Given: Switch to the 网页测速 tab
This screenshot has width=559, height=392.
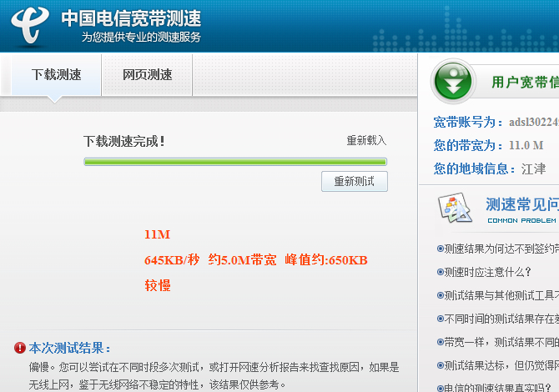Looking at the screenshot, I should point(147,75).
